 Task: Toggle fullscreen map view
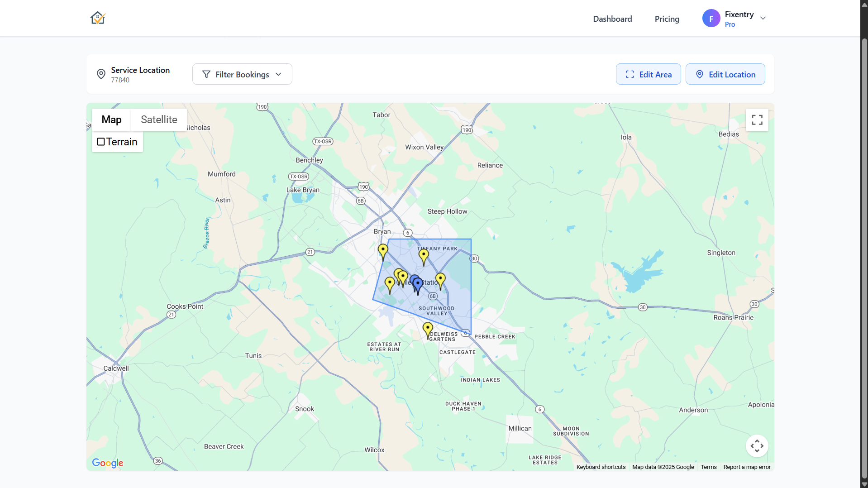coord(757,120)
